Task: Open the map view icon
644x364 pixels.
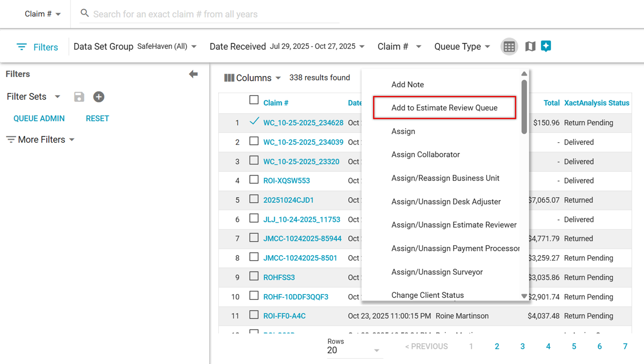Action: 530,47
